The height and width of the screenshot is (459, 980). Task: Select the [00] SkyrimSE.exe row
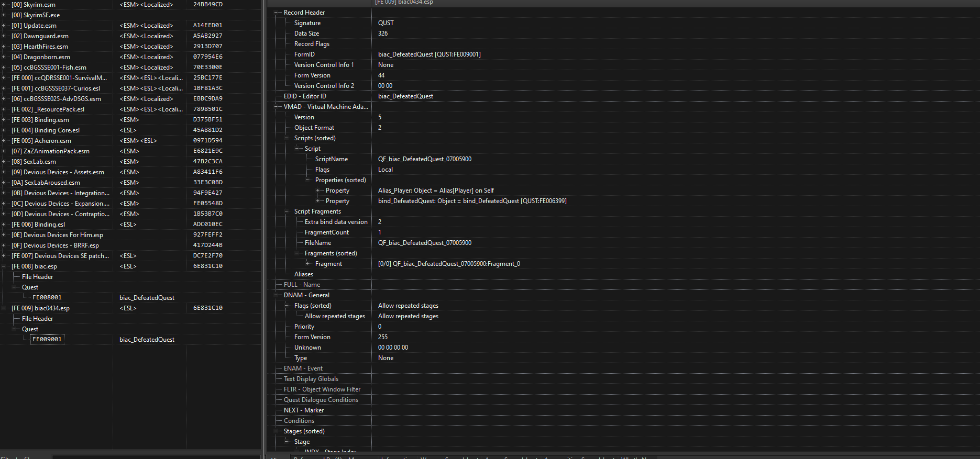coord(36,15)
